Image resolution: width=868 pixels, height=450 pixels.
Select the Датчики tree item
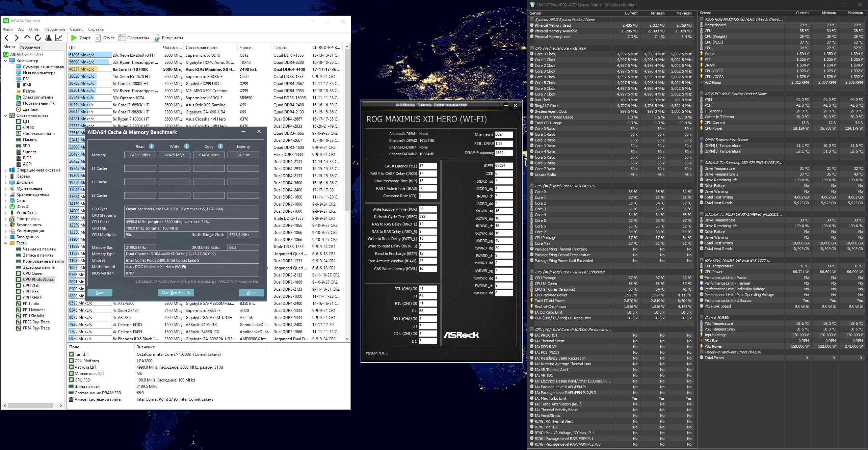[x=30, y=109]
